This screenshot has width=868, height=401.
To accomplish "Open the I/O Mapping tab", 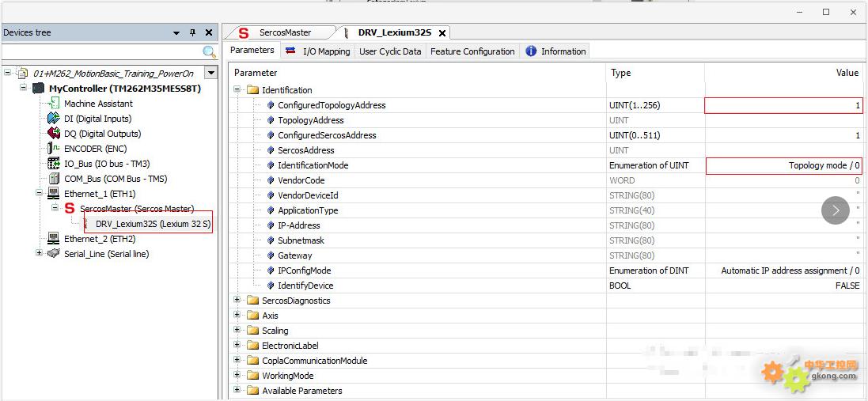I will pyautogui.click(x=319, y=51).
